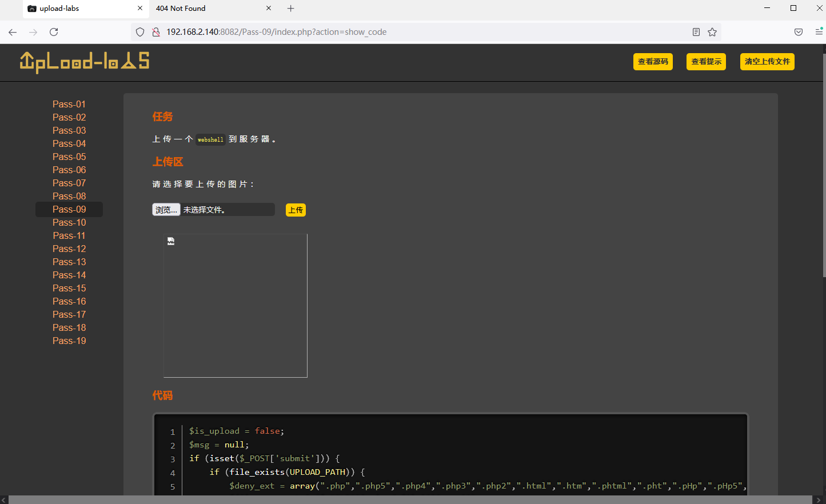Open Pass-14 in the sidebar

point(69,275)
